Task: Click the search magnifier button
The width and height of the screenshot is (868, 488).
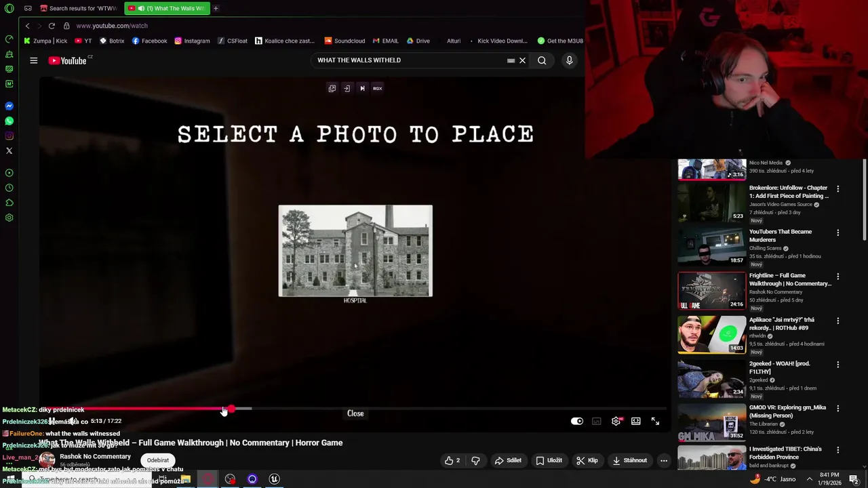Action: coord(542,60)
